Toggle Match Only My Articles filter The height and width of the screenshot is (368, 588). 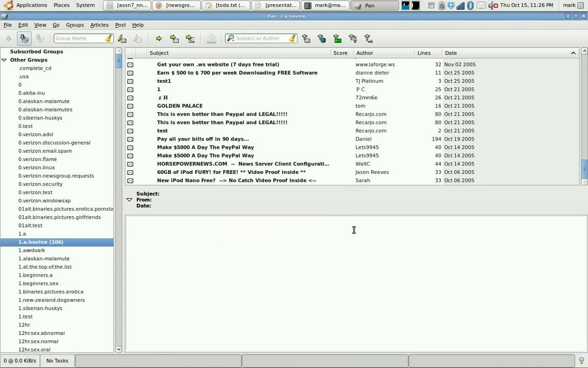tap(353, 39)
